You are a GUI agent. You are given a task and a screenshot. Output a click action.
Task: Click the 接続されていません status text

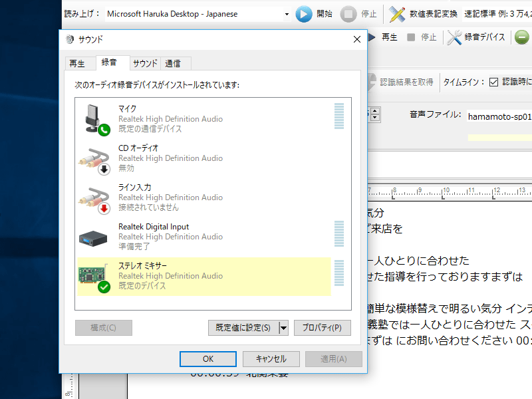pos(148,207)
